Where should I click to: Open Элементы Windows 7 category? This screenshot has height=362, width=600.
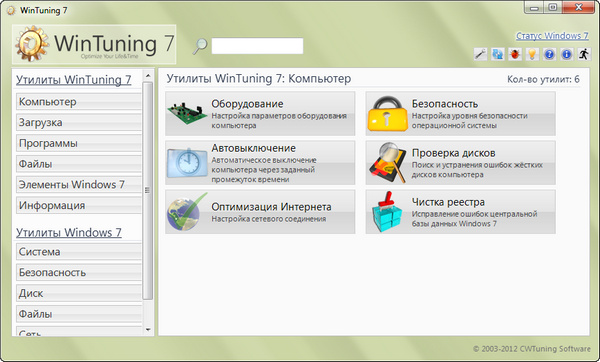79,184
